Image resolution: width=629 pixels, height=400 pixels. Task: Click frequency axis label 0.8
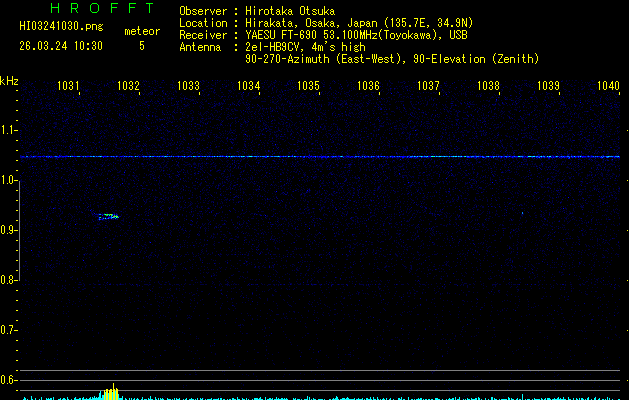(x=8, y=280)
